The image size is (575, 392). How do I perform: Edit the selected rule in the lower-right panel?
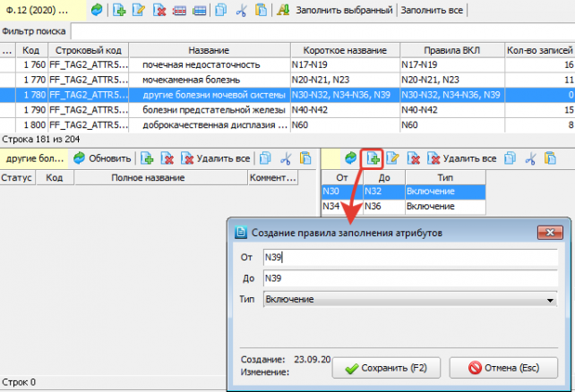click(x=393, y=158)
